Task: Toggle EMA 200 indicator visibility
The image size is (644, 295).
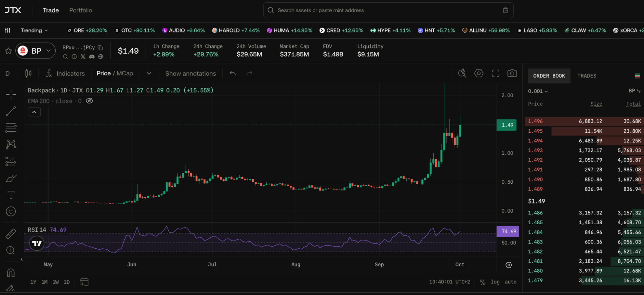Action: tap(89, 101)
